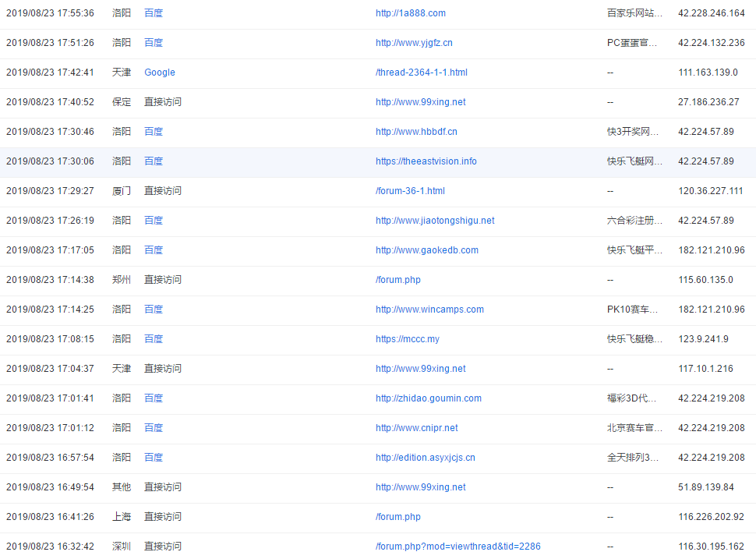
Task: Open the /forum-36-1.html link
Action: (410, 191)
